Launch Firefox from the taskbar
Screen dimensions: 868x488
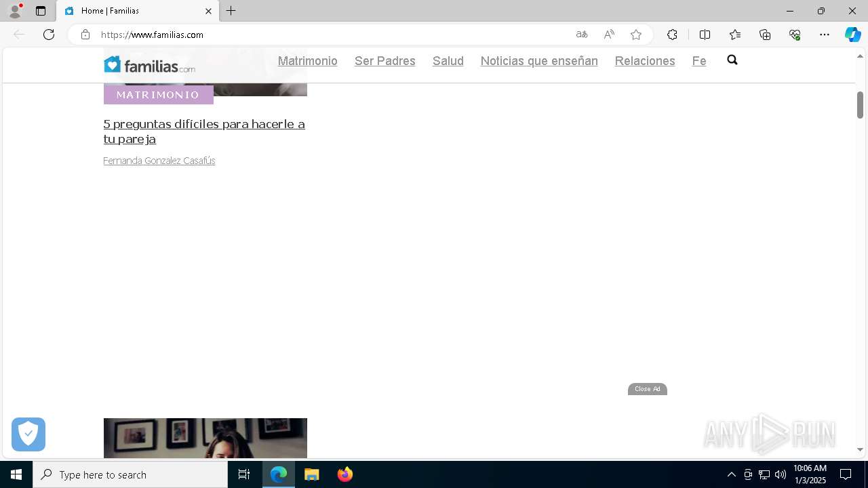coord(345,474)
